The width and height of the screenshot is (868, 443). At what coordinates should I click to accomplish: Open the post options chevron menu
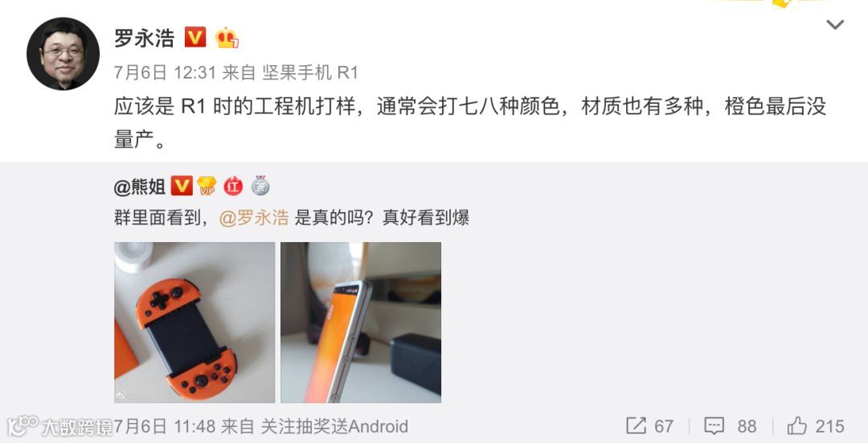pyautogui.click(x=835, y=24)
